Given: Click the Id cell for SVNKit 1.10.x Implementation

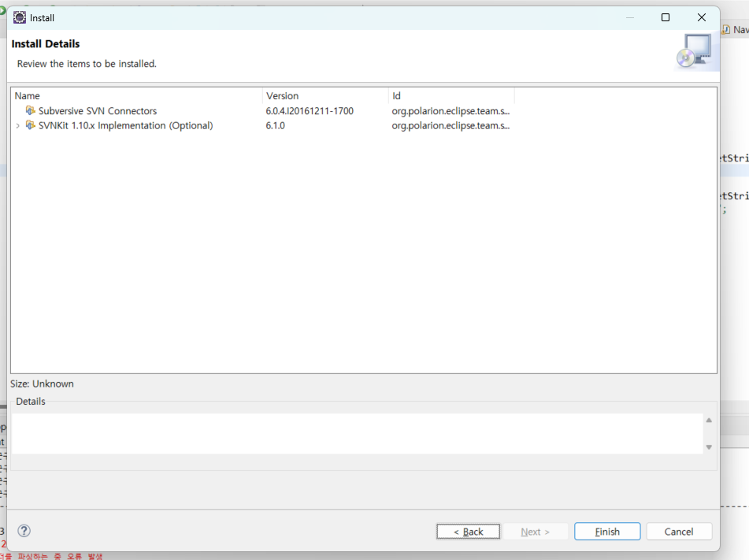Looking at the screenshot, I should click(451, 126).
